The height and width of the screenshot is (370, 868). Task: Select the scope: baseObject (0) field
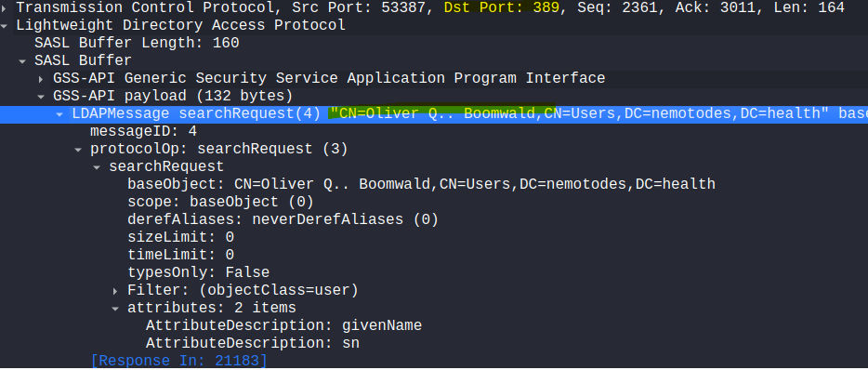point(220,202)
